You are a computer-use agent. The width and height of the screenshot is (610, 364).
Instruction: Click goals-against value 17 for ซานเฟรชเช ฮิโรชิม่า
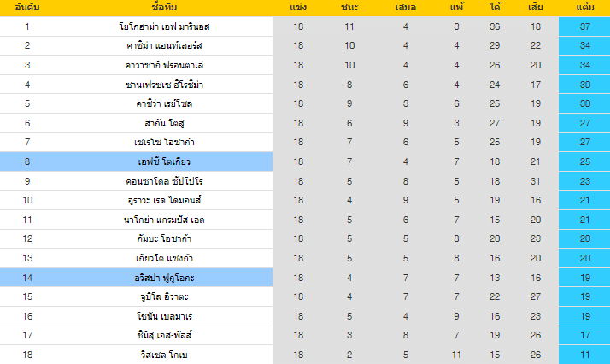click(x=536, y=85)
